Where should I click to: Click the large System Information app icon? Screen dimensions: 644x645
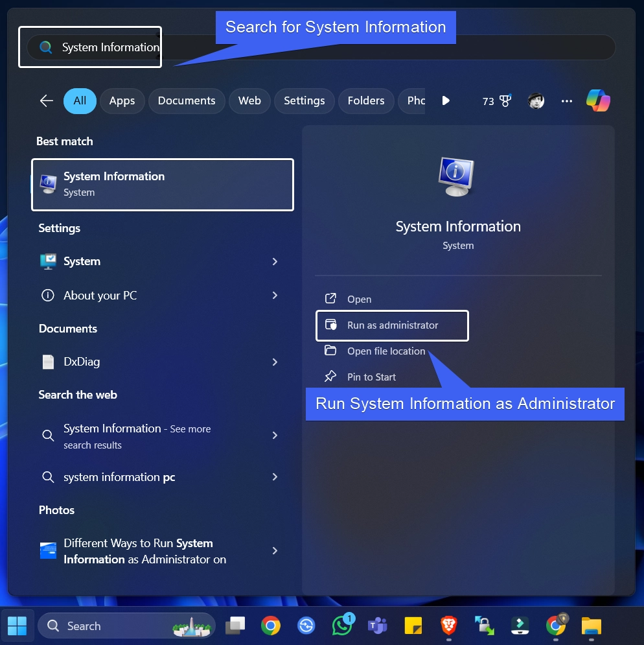457,177
